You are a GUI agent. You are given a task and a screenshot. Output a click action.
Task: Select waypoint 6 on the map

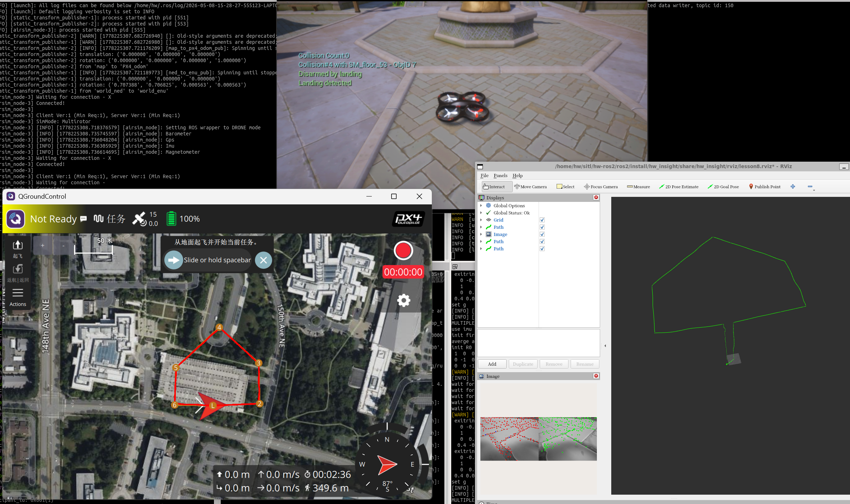pos(175,405)
